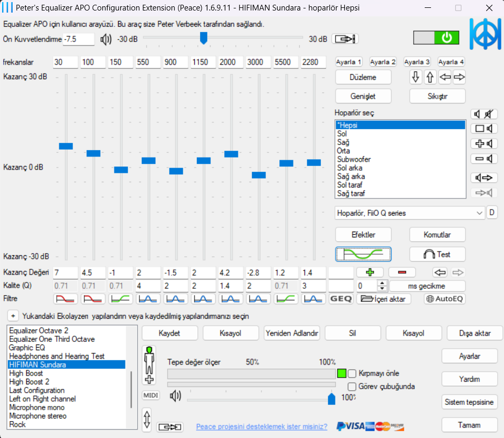Select High Boost 2 configuration
The height and width of the screenshot is (438, 504).
67,382
